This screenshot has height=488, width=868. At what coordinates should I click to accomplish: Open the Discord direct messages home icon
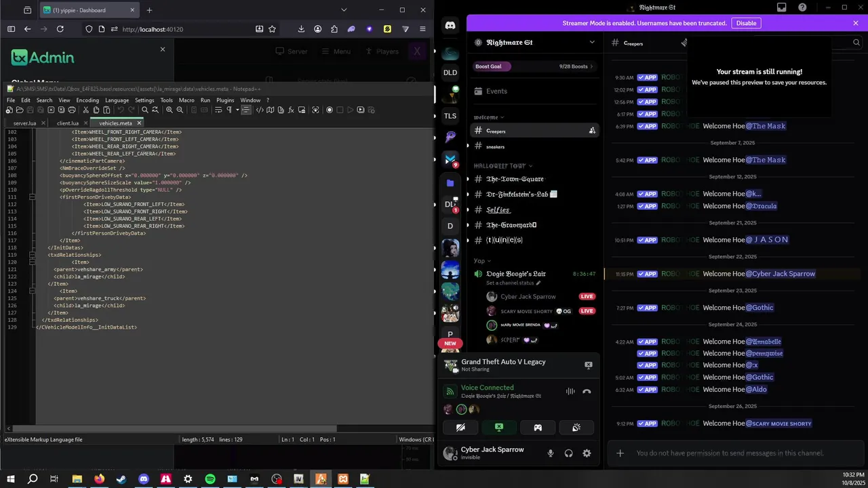[x=450, y=26]
